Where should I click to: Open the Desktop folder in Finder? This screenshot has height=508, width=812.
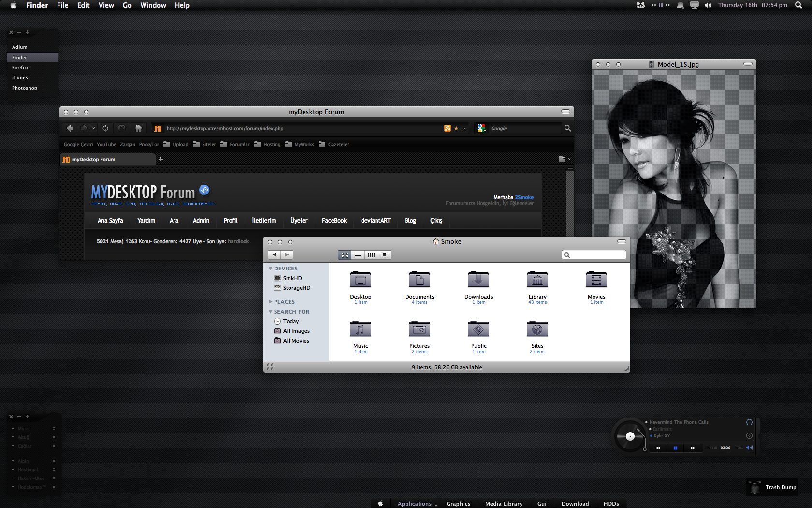(x=361, y=280)
